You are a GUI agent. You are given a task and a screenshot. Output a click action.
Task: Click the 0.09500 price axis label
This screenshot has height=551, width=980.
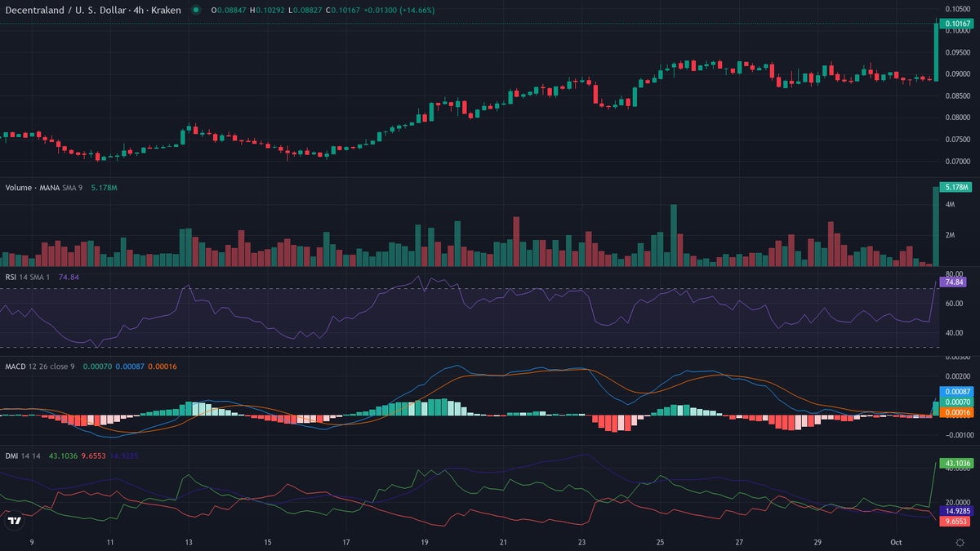pos(958,52)
